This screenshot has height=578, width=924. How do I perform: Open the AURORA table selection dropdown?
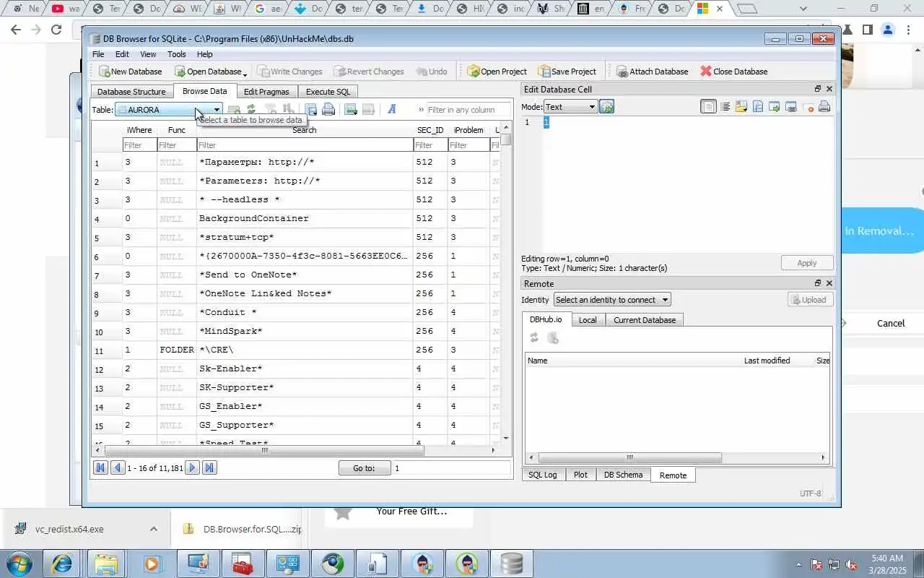tap(168, 110)
